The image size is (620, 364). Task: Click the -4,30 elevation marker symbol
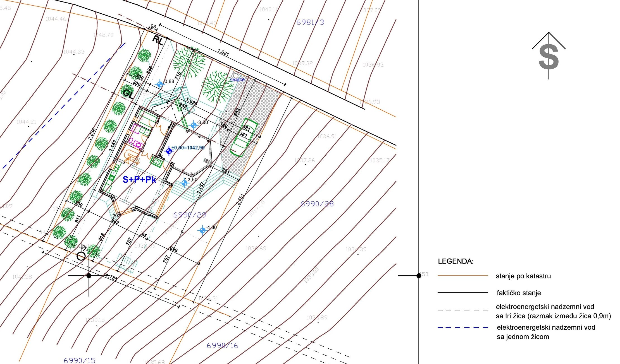(202, 230)
